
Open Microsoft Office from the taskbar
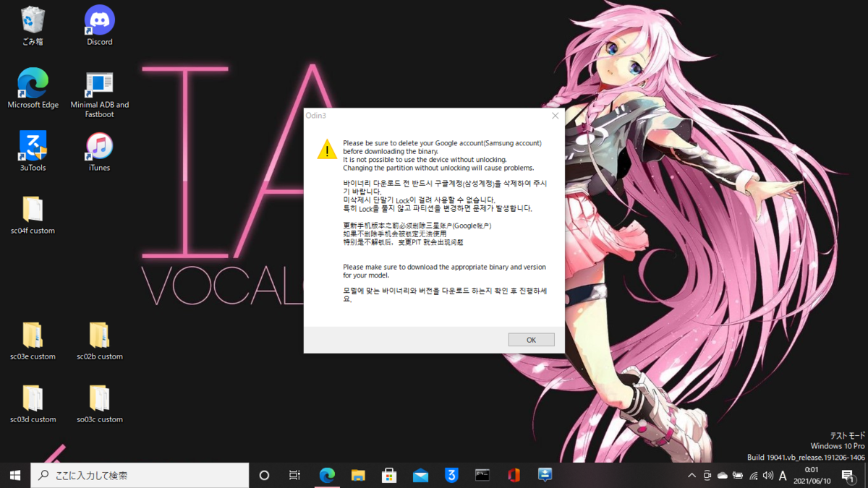click(514, 475)
